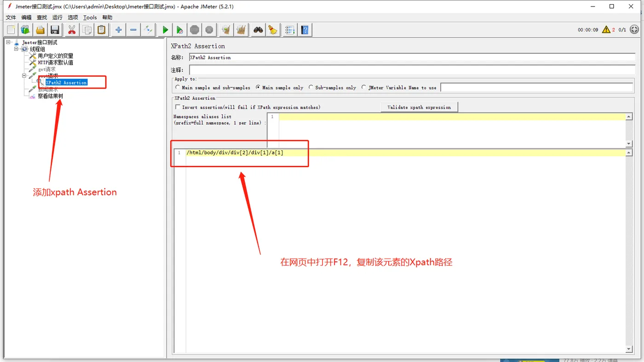Click namespaces list scroll up arrow
The image size is (644, 362).
pyautogui.click(x=629, y=117)
